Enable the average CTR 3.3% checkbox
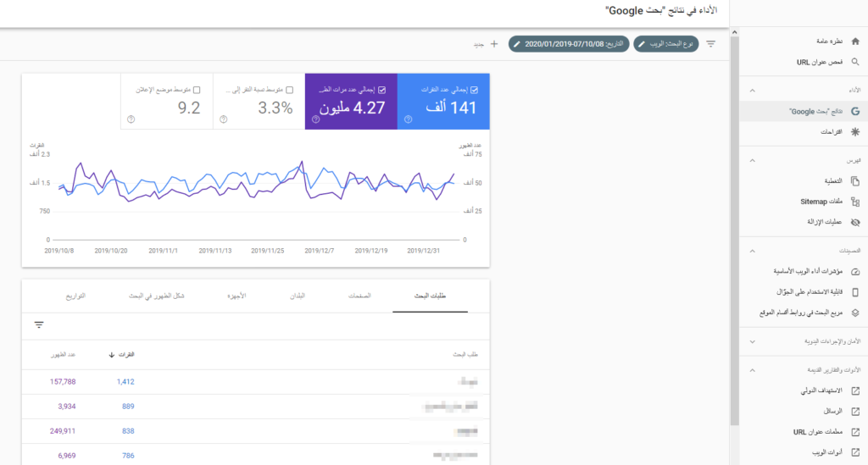 pyautogui.click(x=290, y=90)
